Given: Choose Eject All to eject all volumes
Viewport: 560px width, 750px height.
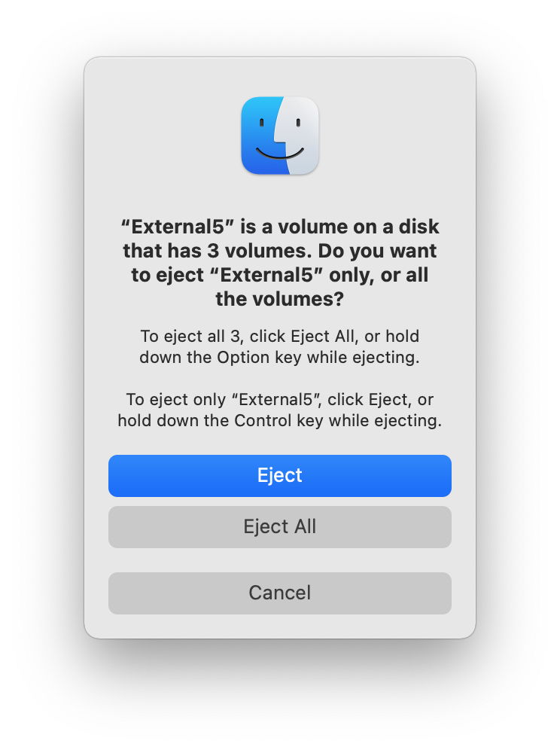Looking at the screenshot, I should pos(280,526).
